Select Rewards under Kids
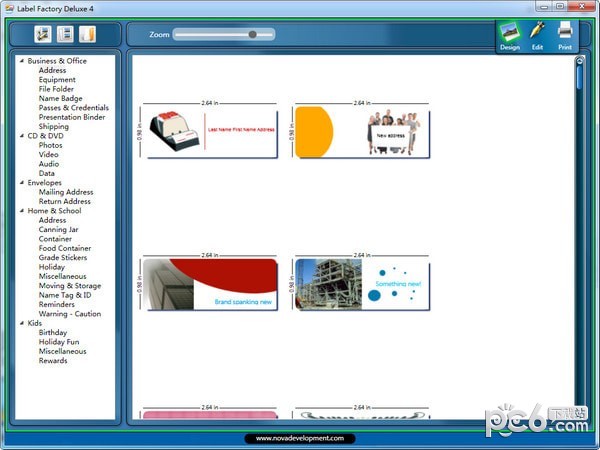 point(53,361)
